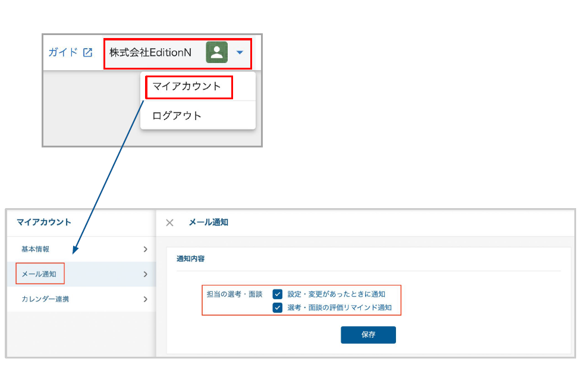The image size is (588, 371).
Task: Click the 選考・面談の評価リマインド通知 label text
Action: click(339, 307)
